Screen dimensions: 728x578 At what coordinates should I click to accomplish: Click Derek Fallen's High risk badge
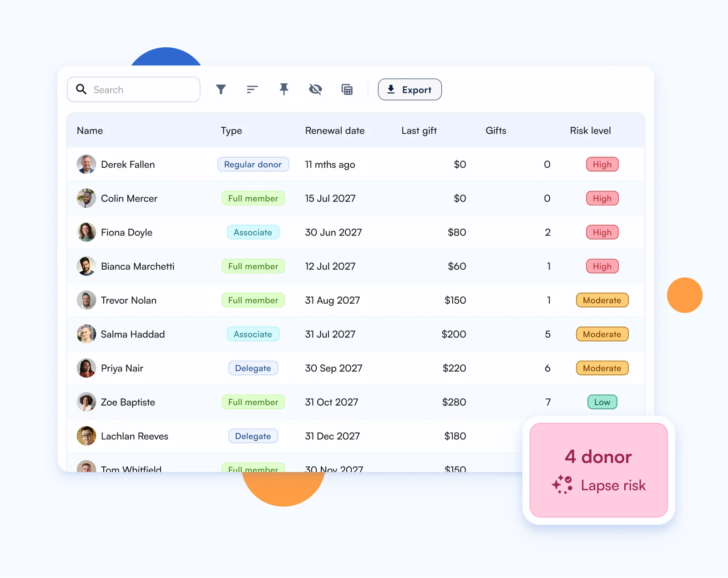pyautogui.click(x=602, y=164)
